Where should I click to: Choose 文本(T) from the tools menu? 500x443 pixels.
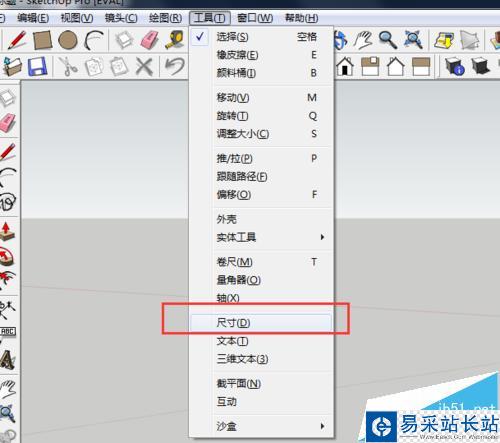tap(261, 341)
